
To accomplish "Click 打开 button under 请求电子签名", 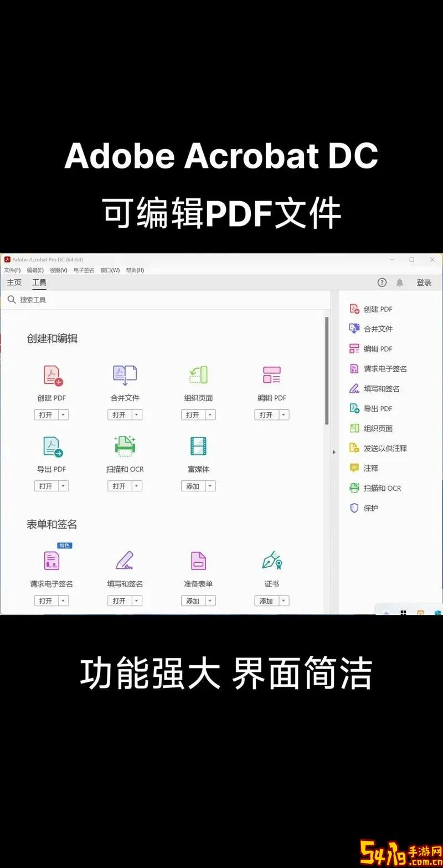I will click(x=46, y=601).
